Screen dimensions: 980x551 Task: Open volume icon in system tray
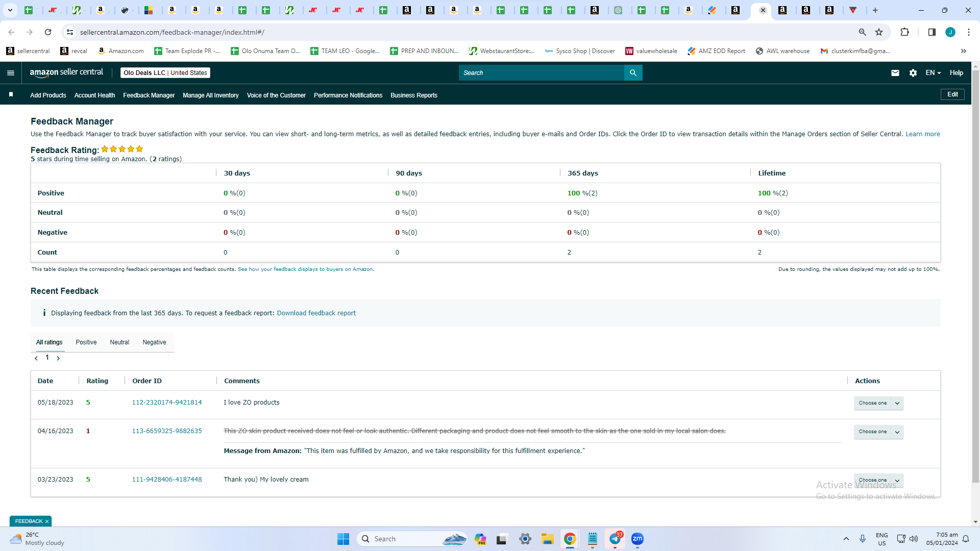(x=914, y=539)
